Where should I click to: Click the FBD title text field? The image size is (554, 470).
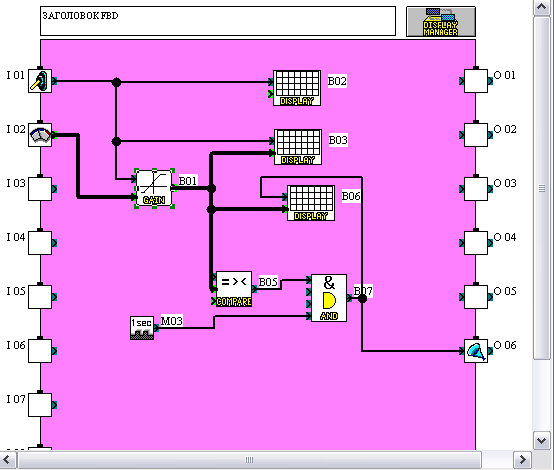click(218, 21)
